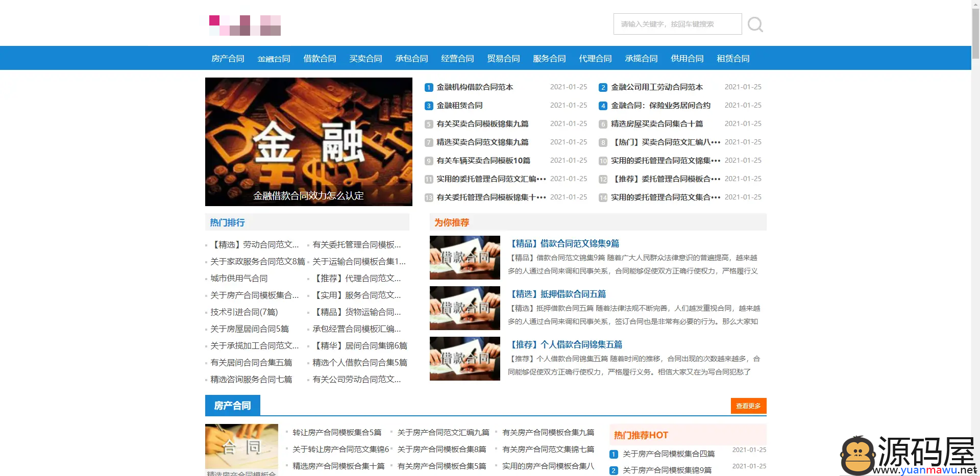Open hot-ranking link 技术引进合同(7篇)
The width and height of the screenshot is (980, 476).
[x=244, y=312]
